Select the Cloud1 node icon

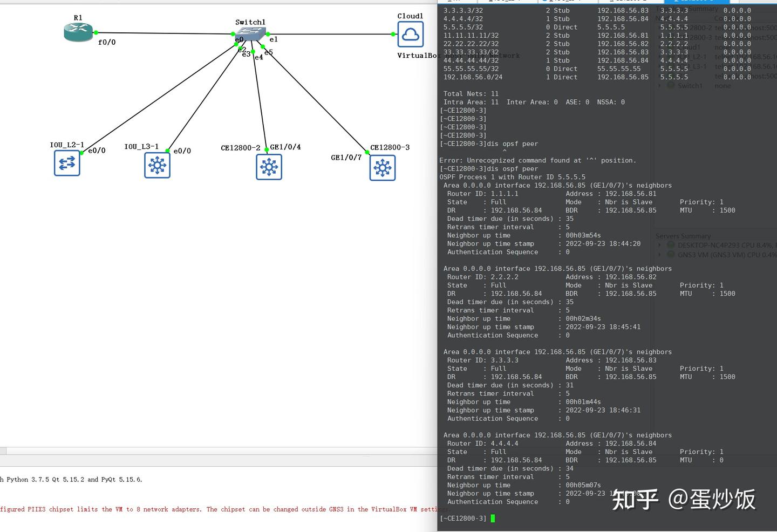coord(410,34)
